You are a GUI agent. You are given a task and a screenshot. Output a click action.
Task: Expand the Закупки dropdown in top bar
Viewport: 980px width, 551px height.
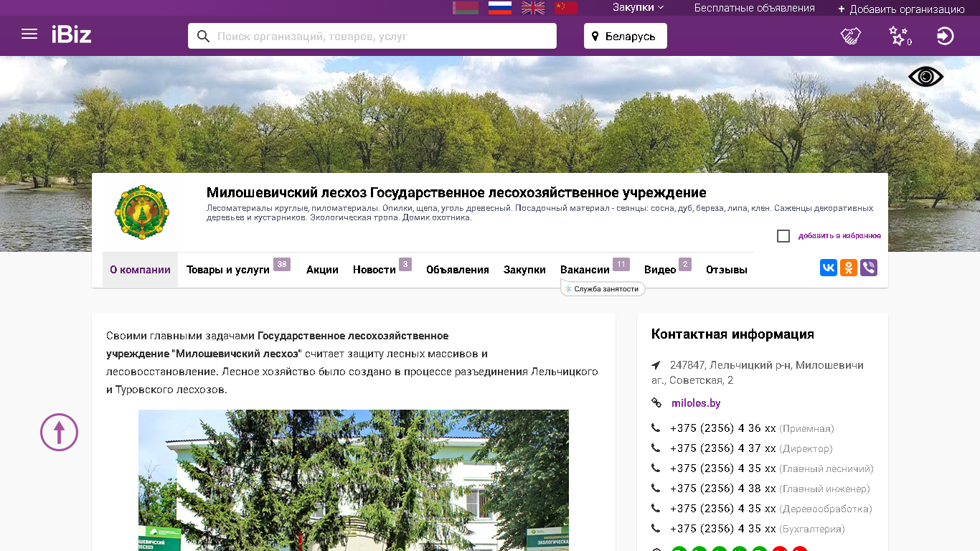(638, 8)
